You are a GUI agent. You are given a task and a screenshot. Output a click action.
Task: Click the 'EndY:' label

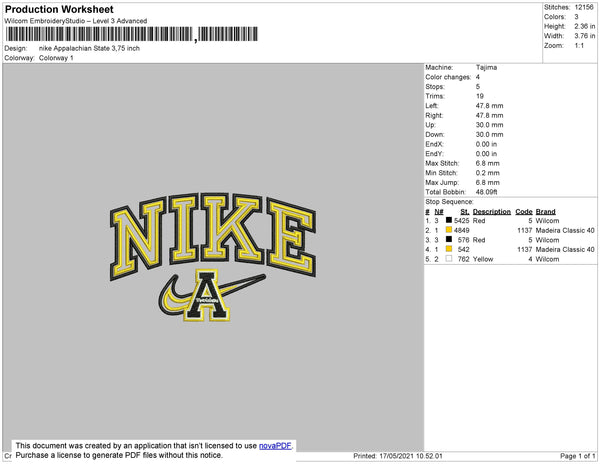pos(434,153)
